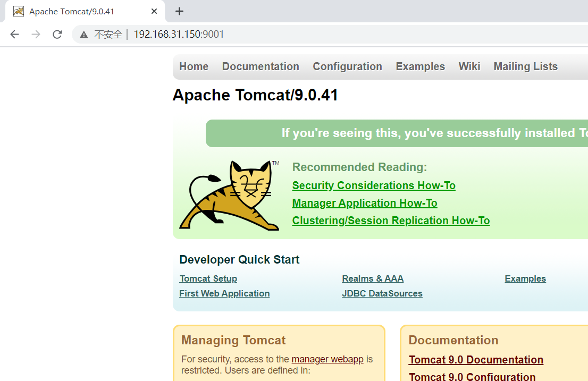588x381 pixels.
Task: Open a new tab with plus button
Action: tap(179, 11)
